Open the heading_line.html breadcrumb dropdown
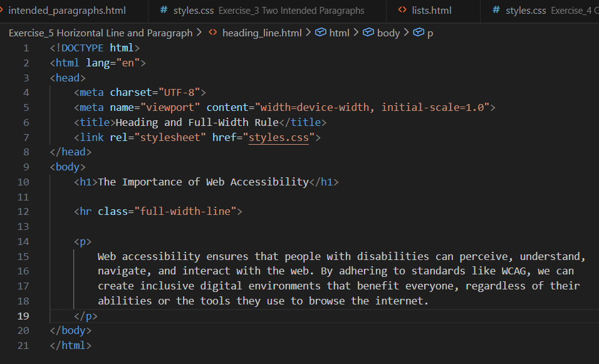 click(x=262, y=33)
